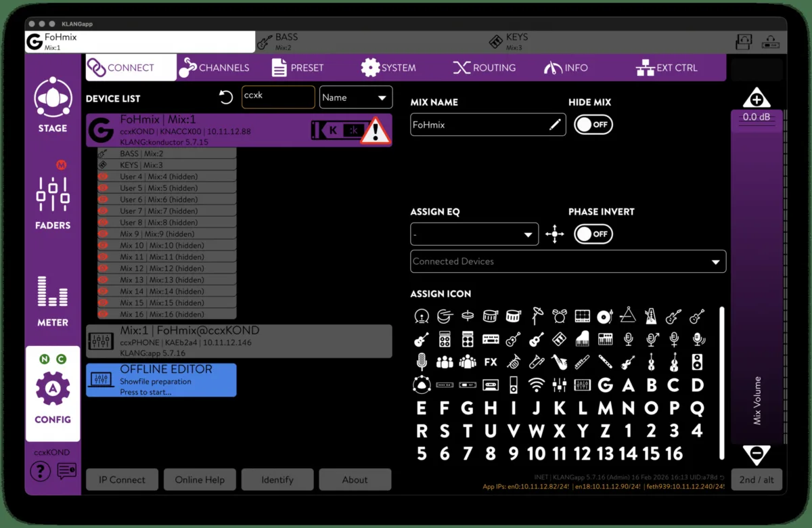Assign the metronome icon
812x528 pixels.
click(x=650, y=315)
